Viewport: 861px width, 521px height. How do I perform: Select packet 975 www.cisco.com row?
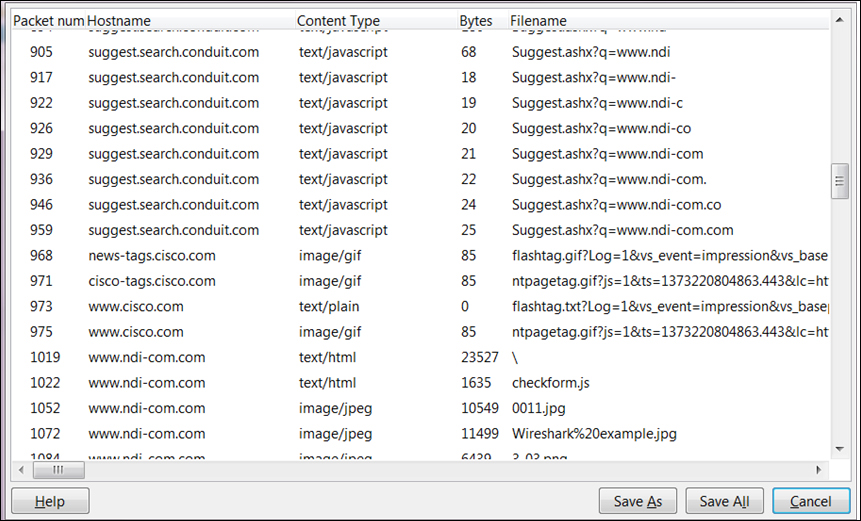420,332
